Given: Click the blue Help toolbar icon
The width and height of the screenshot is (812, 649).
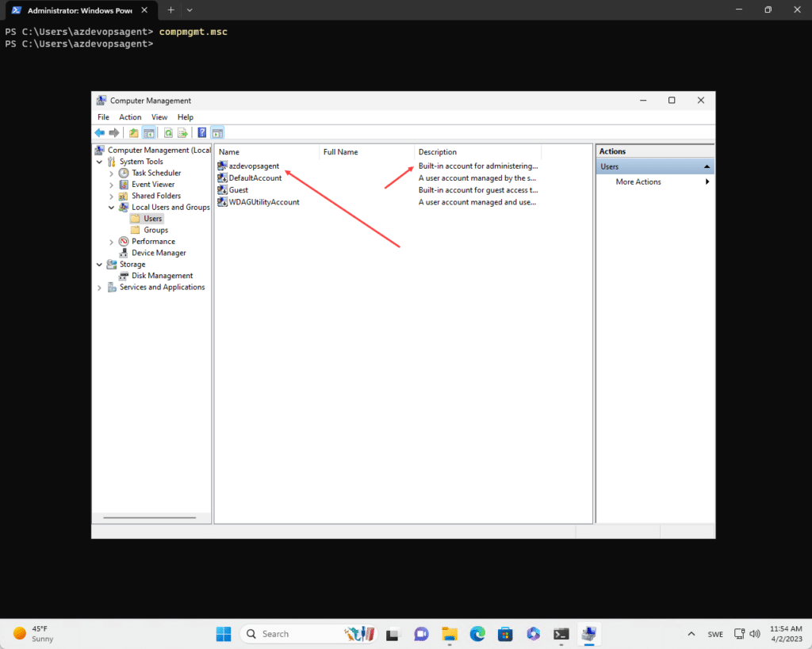Looking at the screenshot, I should (x=202, y=133).
